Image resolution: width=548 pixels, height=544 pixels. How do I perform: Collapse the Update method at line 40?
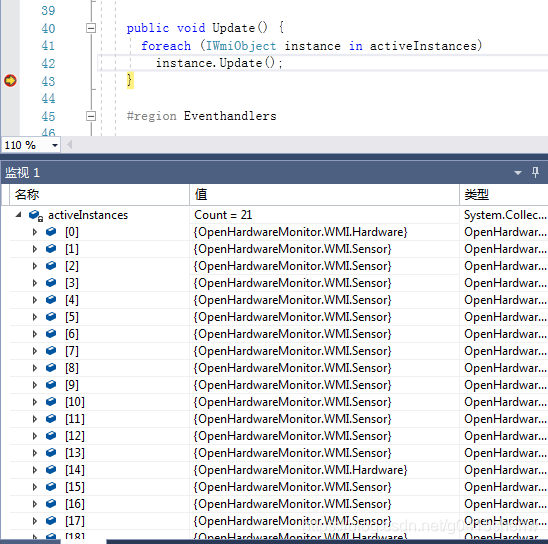point(91,28)
